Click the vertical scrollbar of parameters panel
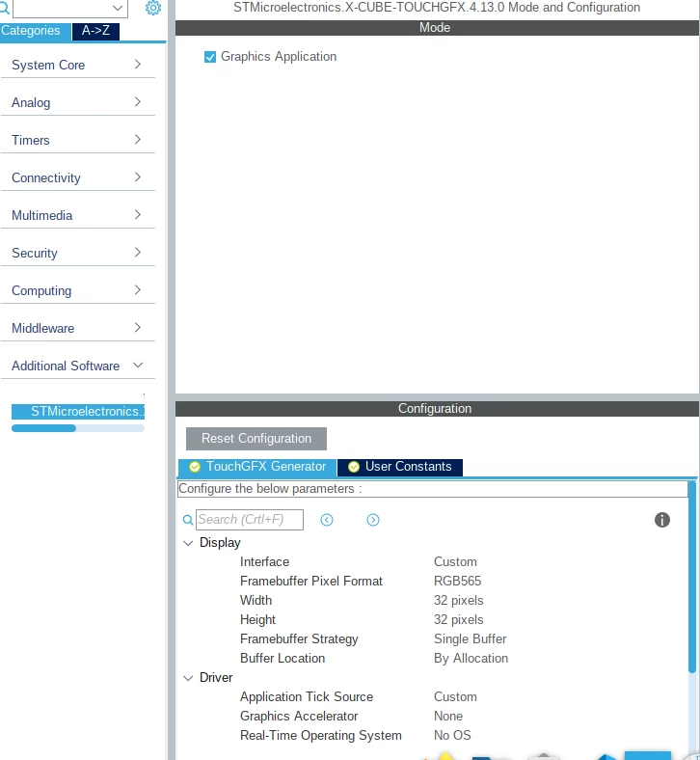The width and height of the screenshot is (700, 760). [692, 577]
